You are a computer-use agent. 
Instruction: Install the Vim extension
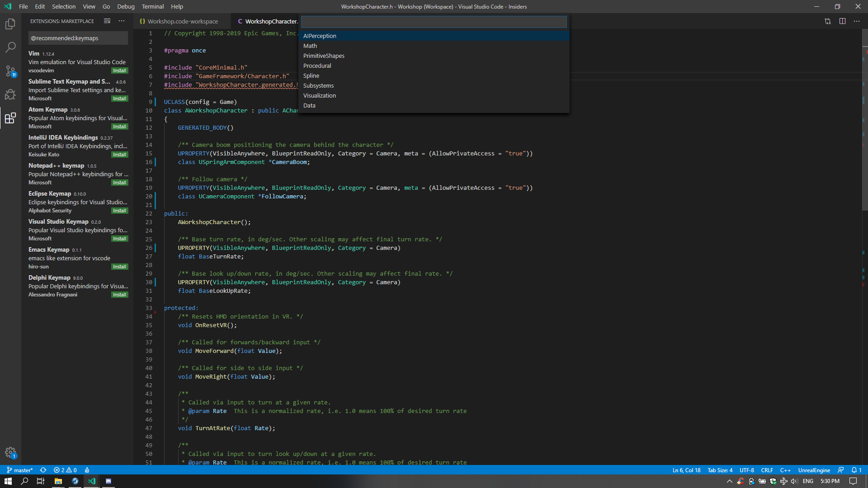[119, 70]
